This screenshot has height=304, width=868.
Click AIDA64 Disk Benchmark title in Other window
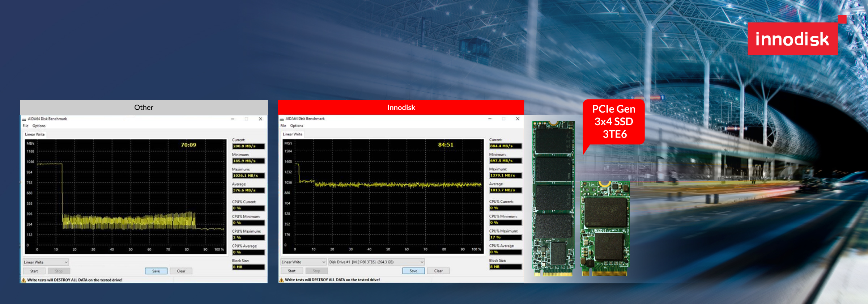click(x=47, y=119)
